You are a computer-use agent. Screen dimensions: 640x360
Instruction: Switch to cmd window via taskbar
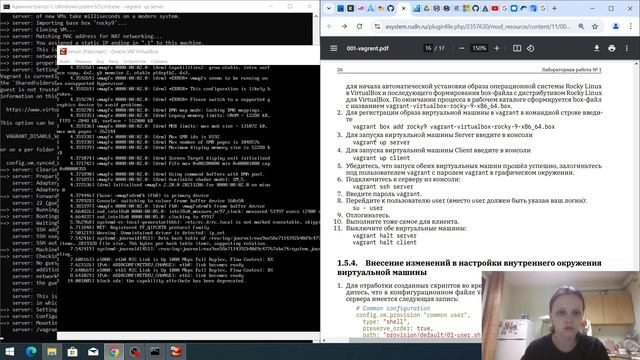tap(155, 351)
